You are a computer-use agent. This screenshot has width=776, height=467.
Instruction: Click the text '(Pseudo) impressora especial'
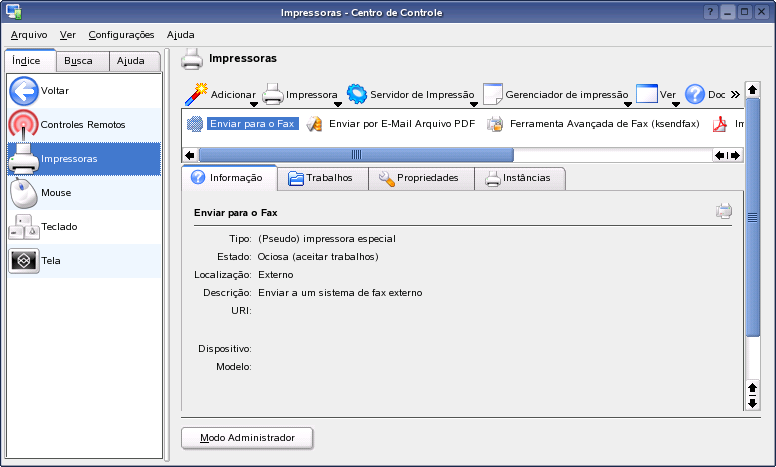click(x=327, y=239)
